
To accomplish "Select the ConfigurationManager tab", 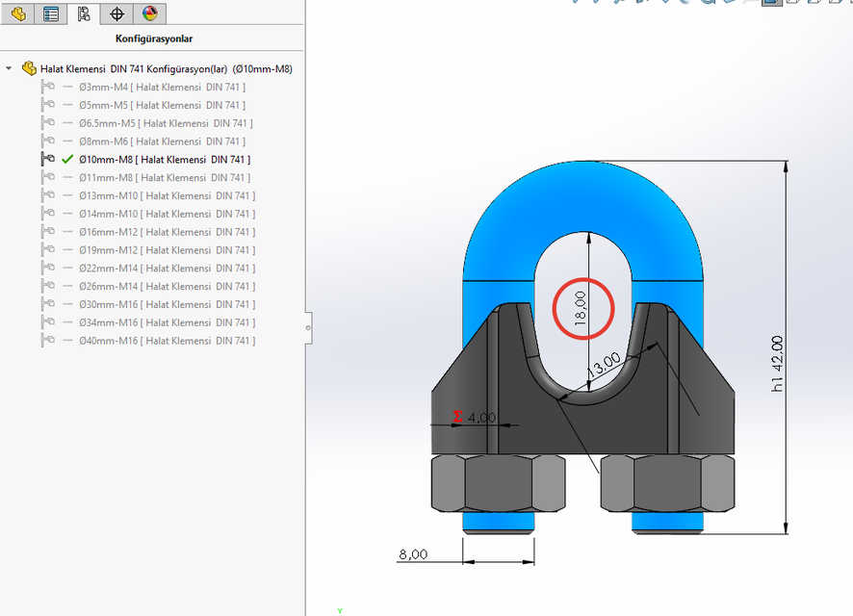I will [83, 13].
